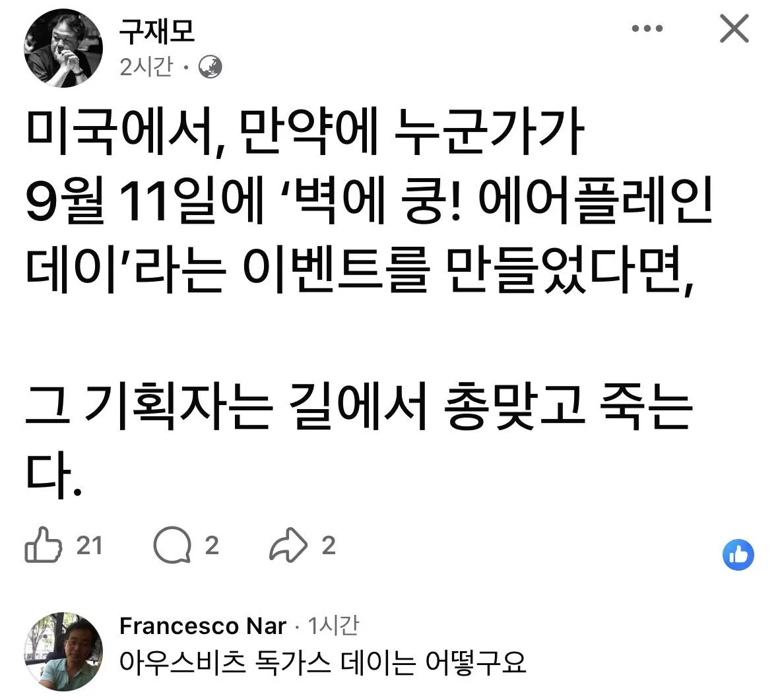Click the thumbs-up like icon under the post

43,545
